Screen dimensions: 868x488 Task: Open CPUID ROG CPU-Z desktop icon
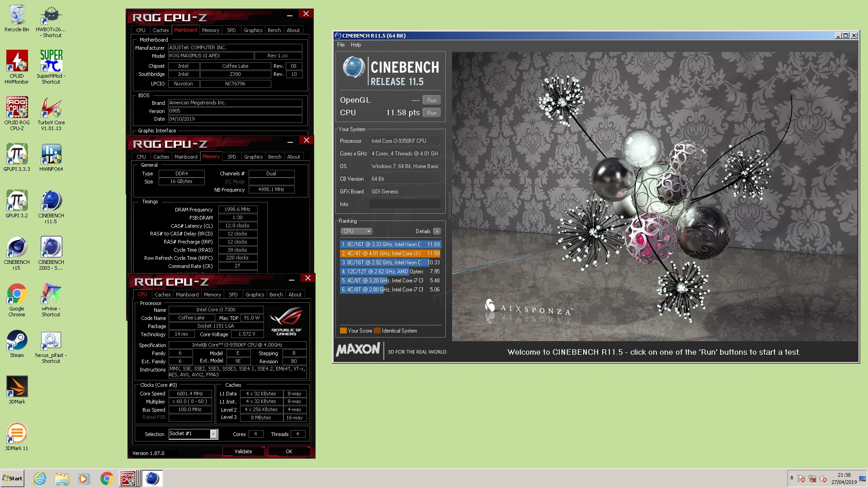[17, 113]
